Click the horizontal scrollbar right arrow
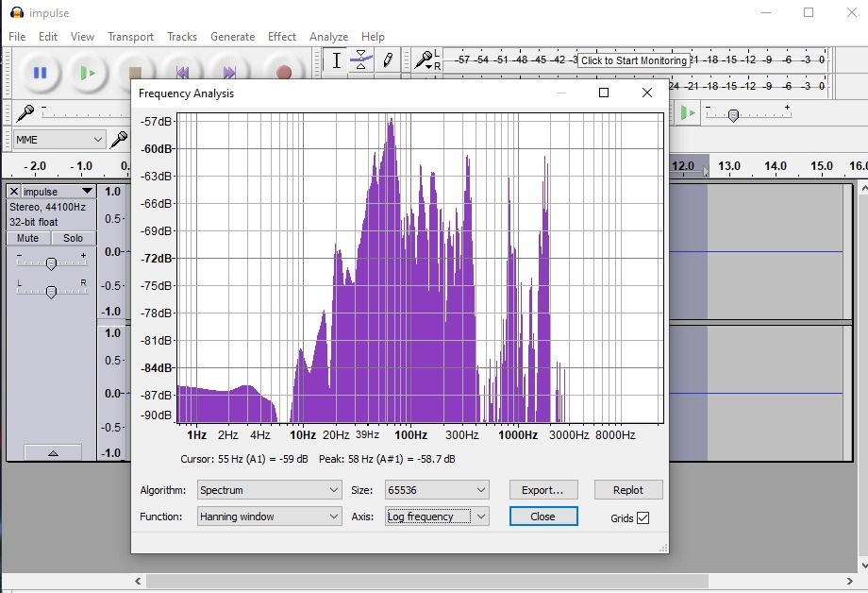Image resolution: width=868 pixels, height=593 pixels. pos(850,581)
